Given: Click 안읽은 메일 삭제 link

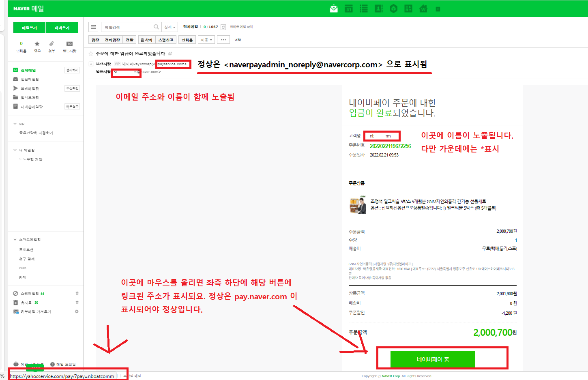Looking at the screenshot, I should point(241,27).
